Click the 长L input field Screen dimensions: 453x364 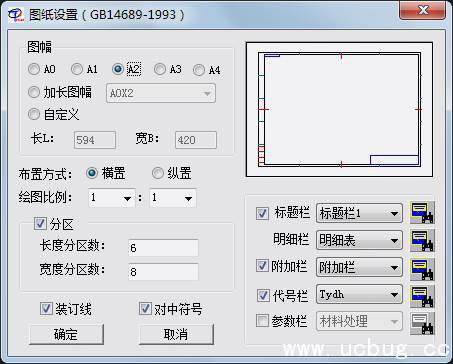tap(95, 140)
